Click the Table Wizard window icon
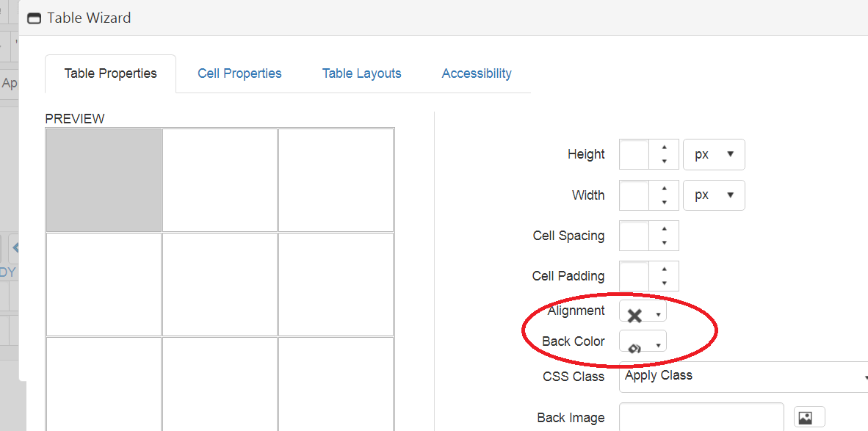Viewport: 868px width, 431px height. (x=34, y=19)
